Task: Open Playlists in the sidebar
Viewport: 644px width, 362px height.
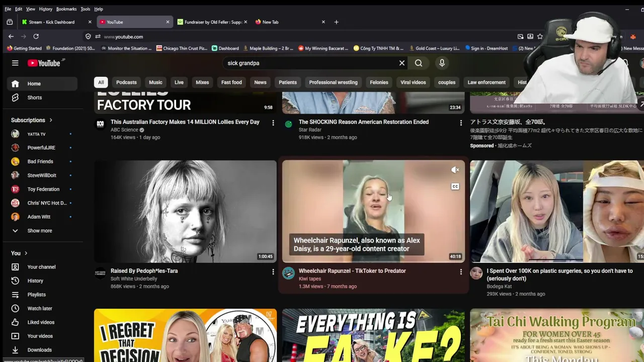Action: 42,295
